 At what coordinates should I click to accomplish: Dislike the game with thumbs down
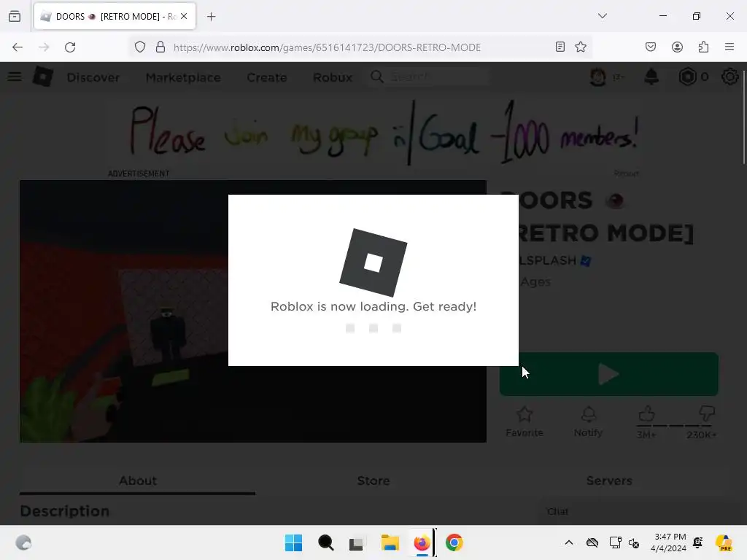706,413
